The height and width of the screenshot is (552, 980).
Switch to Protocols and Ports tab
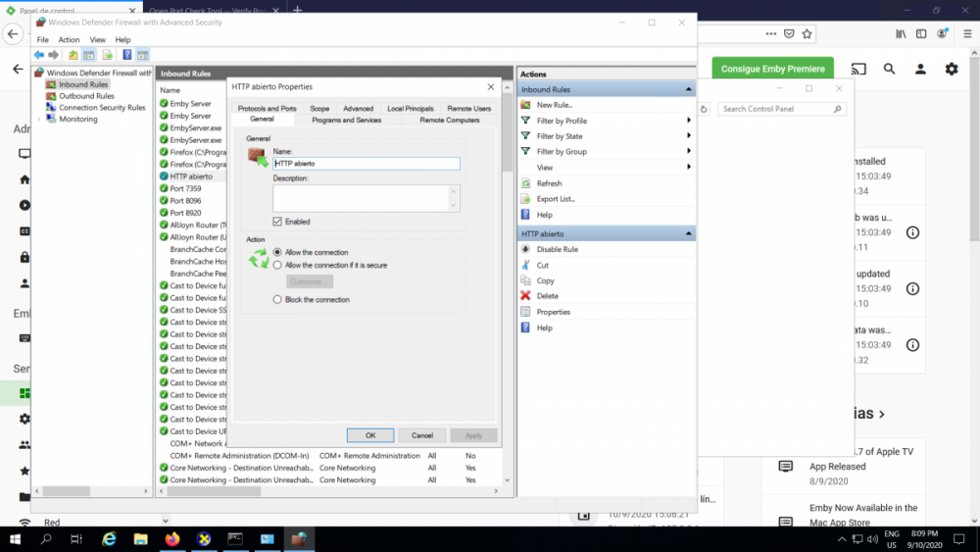(x=267, y=109)
